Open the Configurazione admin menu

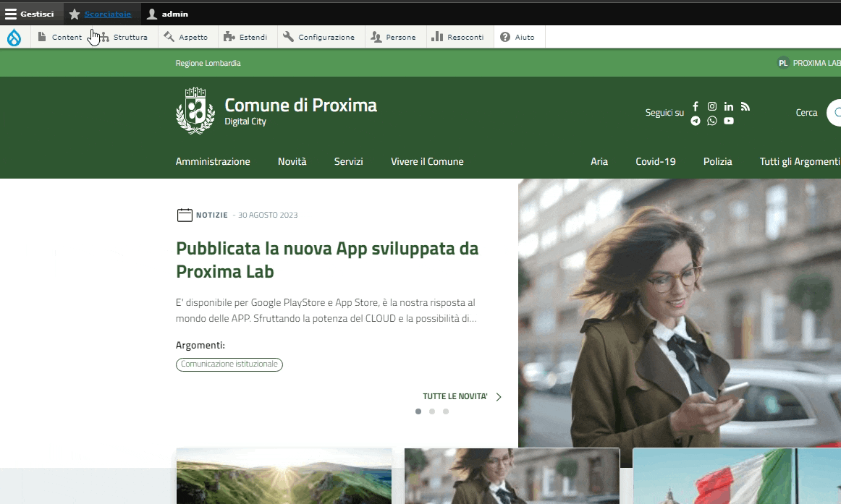[319, 37]
